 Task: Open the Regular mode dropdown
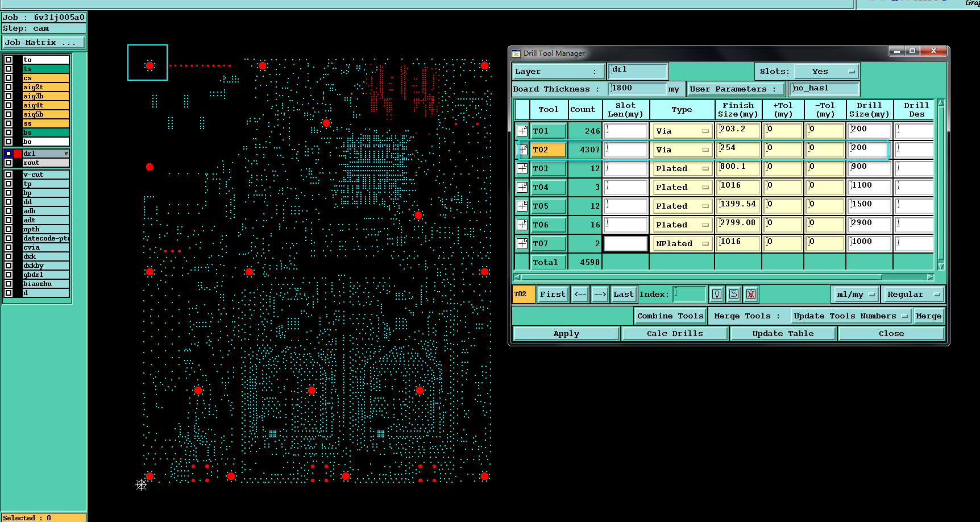point(913,294)
